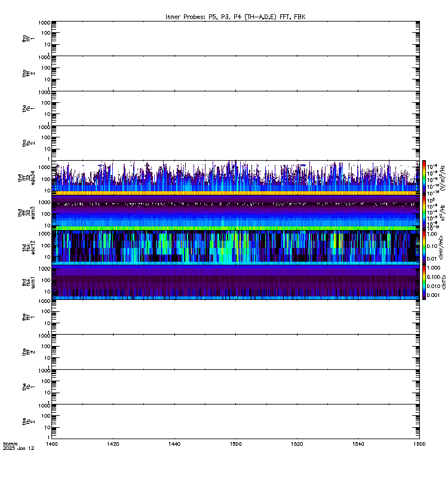This screenshot has width=448, height=478.
Task: Click the "thd fbk edc12" axis label
Action: pos(28,247)
